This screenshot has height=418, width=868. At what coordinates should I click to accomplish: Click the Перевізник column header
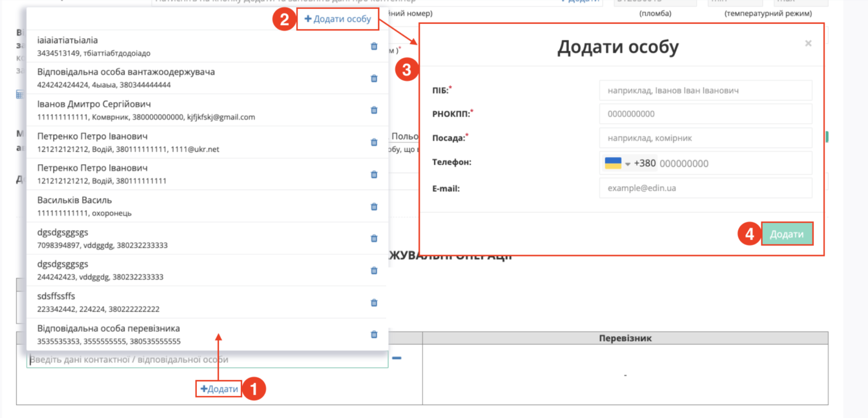click(x=625, y=338)
